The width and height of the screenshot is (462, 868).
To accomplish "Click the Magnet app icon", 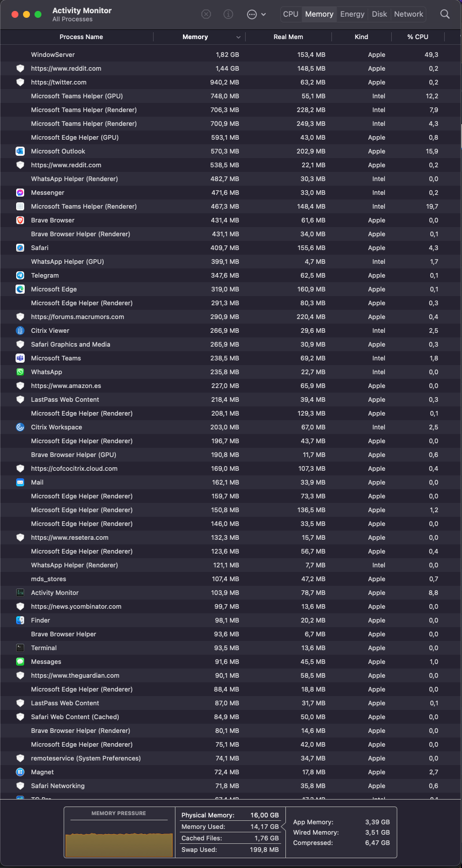I will [x=20, y=772].
